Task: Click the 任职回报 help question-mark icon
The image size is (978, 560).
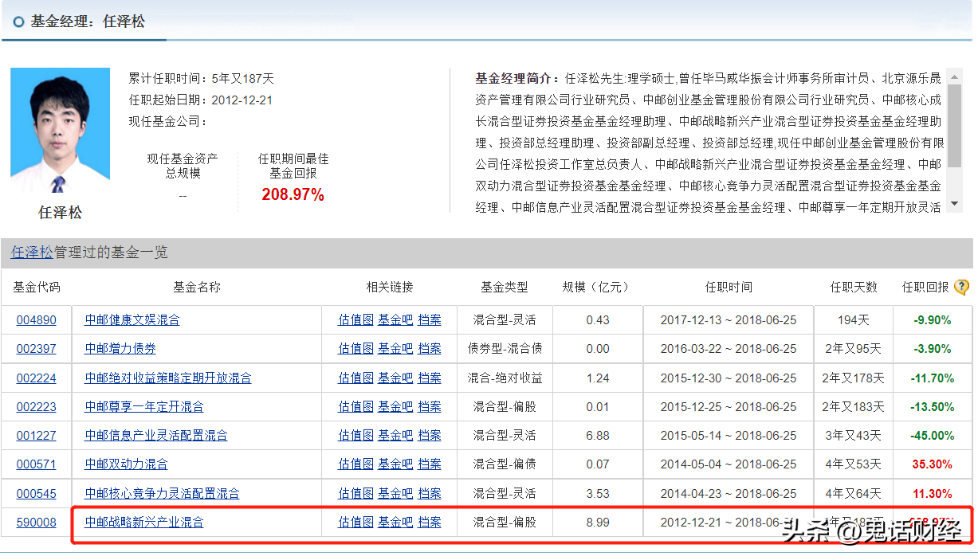Action: pyautogui.click(x=961, y=287)
